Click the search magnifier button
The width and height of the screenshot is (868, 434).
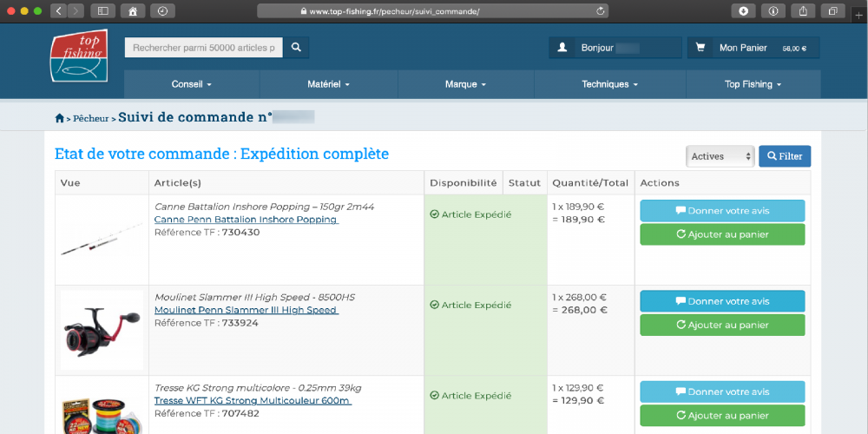point(296,48)
